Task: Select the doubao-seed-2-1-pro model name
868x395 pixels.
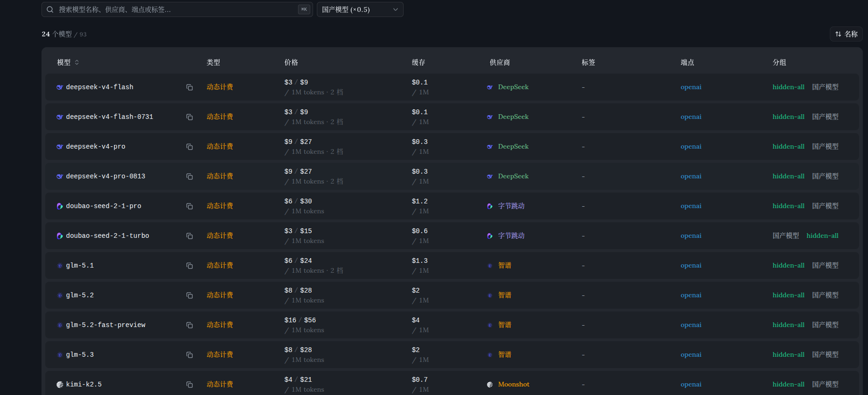Action: 104,206
